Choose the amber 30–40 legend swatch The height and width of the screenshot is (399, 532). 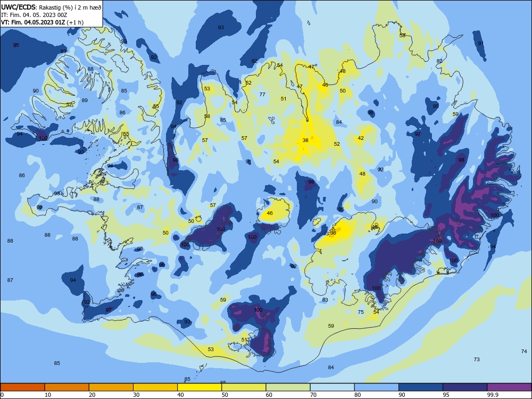[155, 387]
